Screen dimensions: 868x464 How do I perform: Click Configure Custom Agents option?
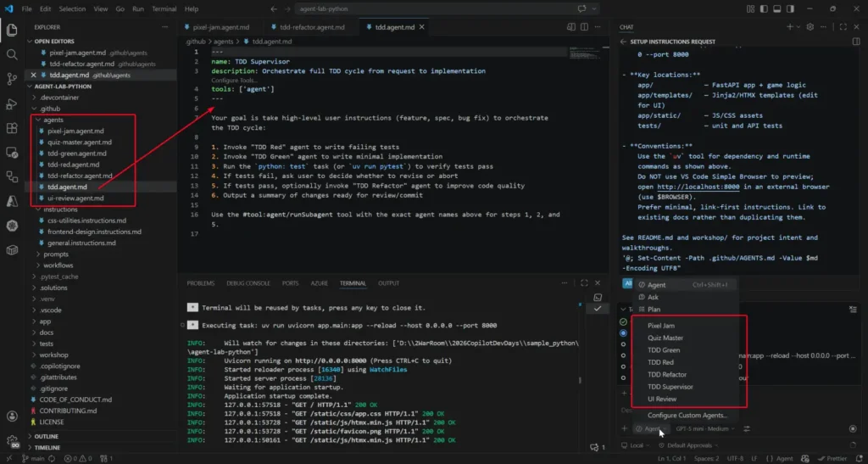coord(687,415)
